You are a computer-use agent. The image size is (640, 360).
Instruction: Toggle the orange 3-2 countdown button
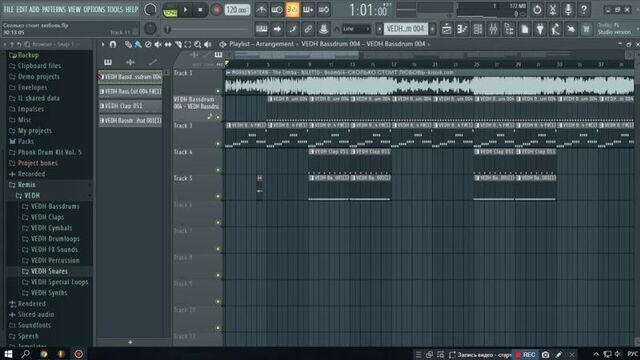click(292, 9)
